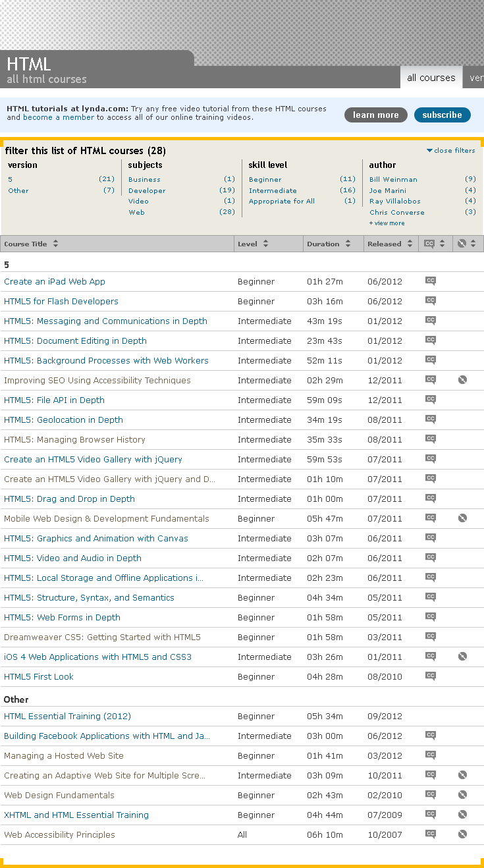Screen dimensions: 484x868
Task: Click CC icon for HTML5: Web Forms in Depth
Action: [x=431, y=617]
